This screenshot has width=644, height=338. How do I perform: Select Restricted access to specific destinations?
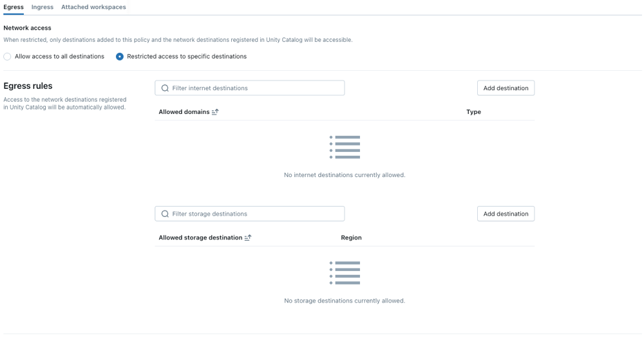point(120,57)
